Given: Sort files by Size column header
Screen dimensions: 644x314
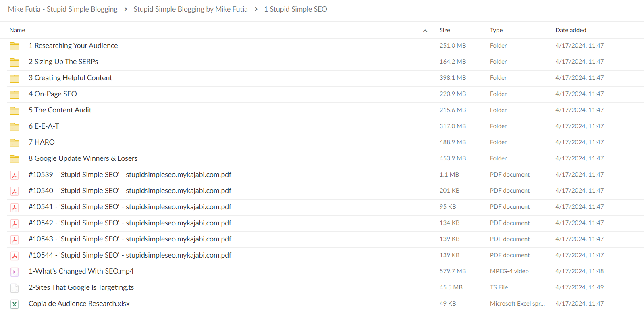Looking at the screenshot, I should coord(445,30).
